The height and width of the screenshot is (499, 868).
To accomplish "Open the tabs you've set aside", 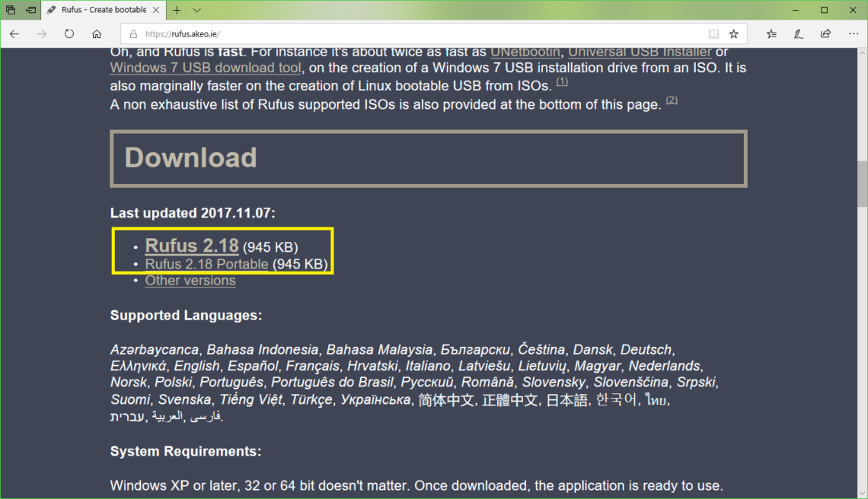I will click(x=11, y=11).
